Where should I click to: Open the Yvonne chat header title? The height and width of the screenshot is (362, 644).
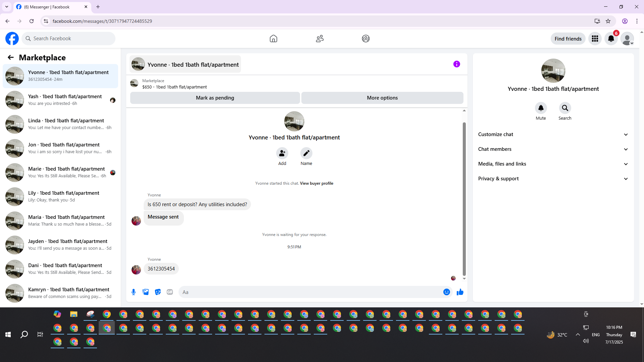[185, 64]
